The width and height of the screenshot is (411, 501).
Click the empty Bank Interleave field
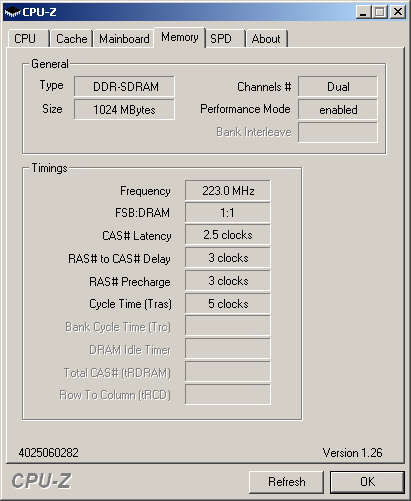click(338, 132)
